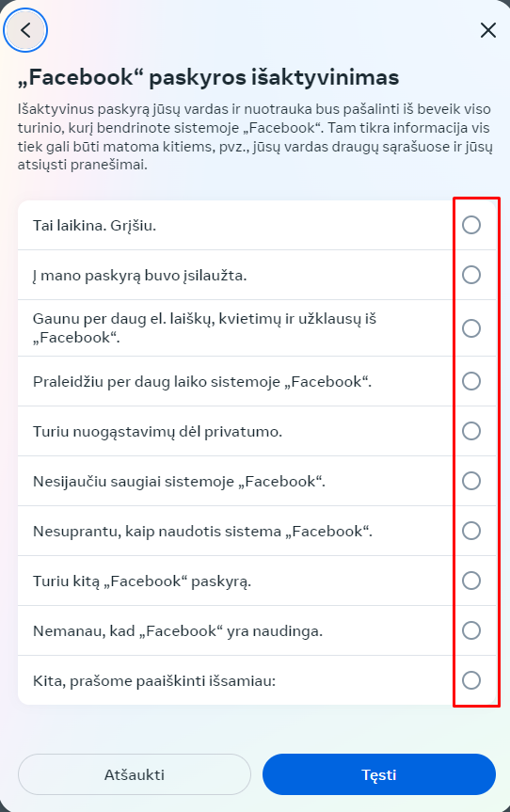Click the Atšaukti button
Image resolution: width=510 pixels, height=812 pixels.
135,774
